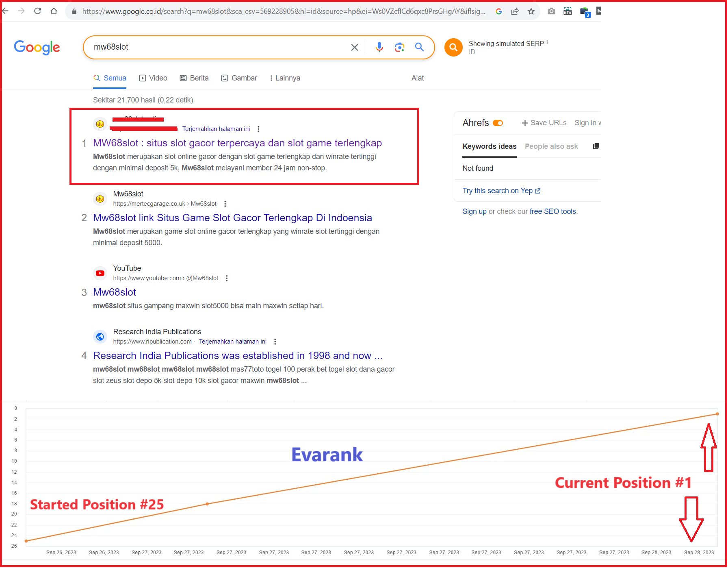Submit the search with the blue magnifier icon

[420, 47]
